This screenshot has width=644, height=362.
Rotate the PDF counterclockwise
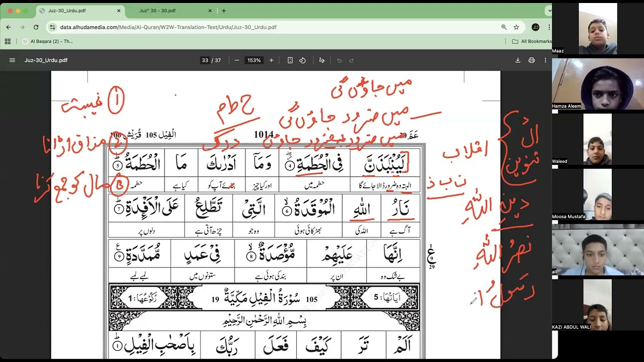click(x=302, y=60)
